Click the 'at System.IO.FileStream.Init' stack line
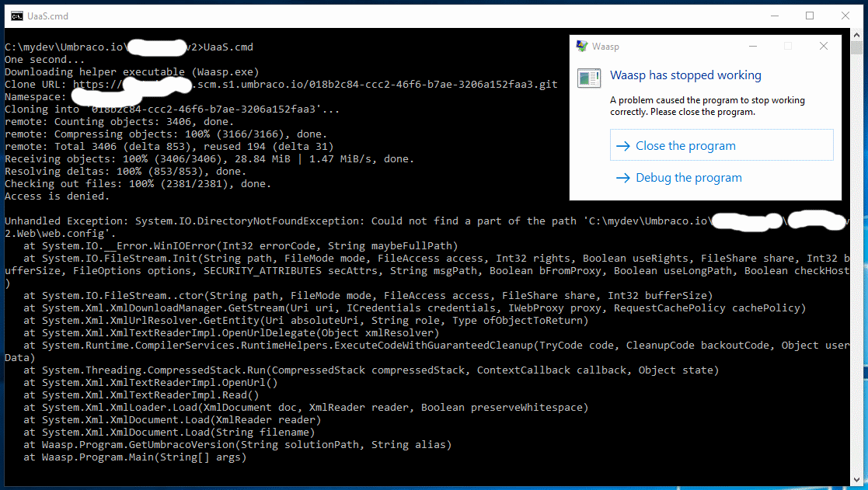The image size is (868, 490). pos(427,271)
